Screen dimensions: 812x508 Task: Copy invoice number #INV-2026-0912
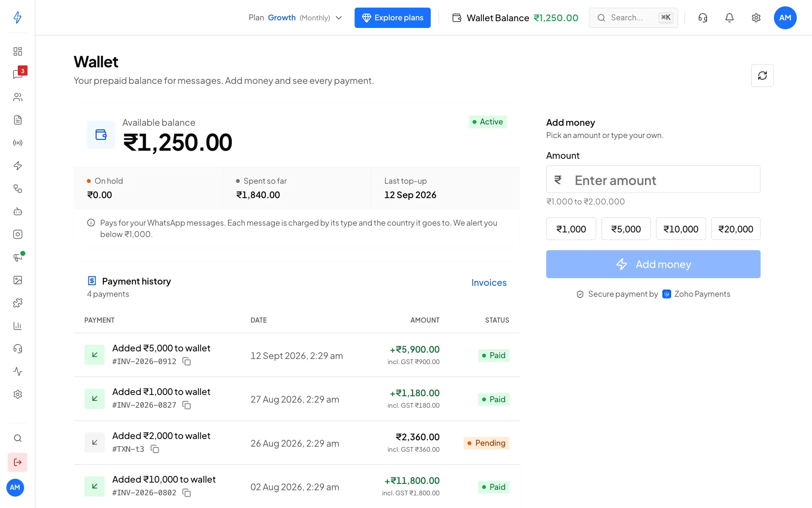coord(187,361)
